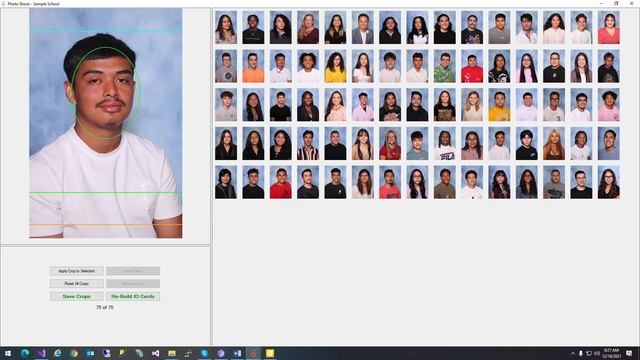This screenshot has width=640, height=360.
Task: Open Google Chrome from the taskbar
Action: point(74,353)
